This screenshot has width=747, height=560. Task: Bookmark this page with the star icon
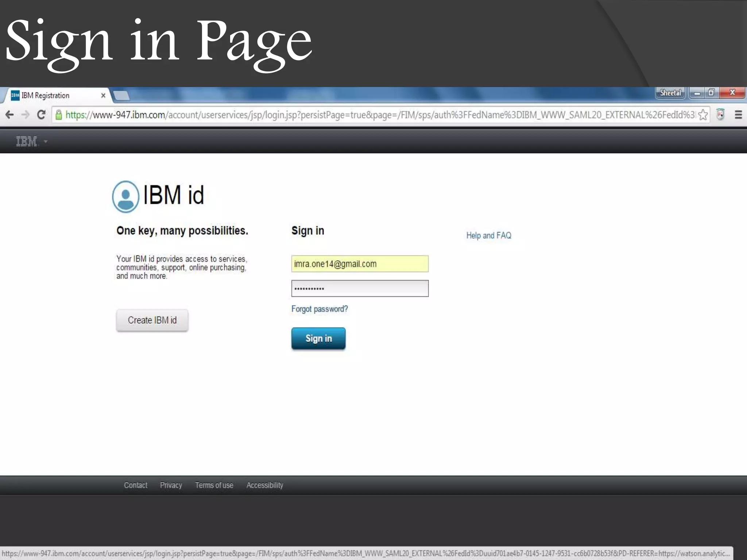tap(703, 115)
